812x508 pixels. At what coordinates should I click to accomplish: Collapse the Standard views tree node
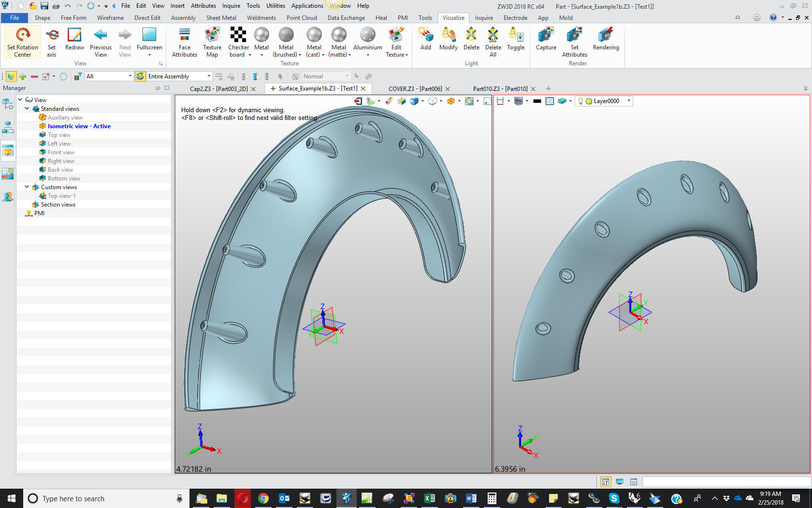(x=27, y=109)
